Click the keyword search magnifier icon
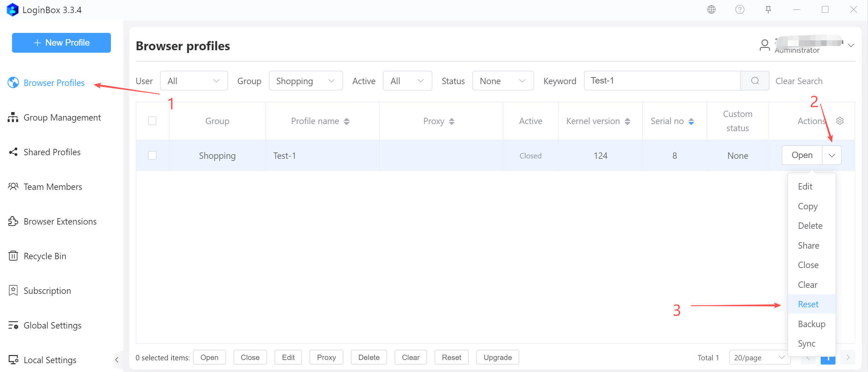The image size is (868, 372). 755,81
